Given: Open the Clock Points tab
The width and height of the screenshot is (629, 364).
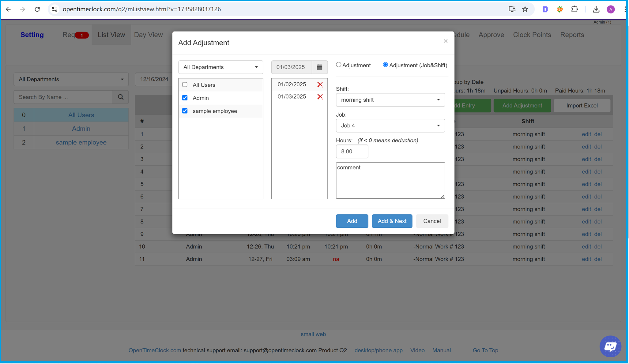Looking at the screenshot, I should [532, 35].
